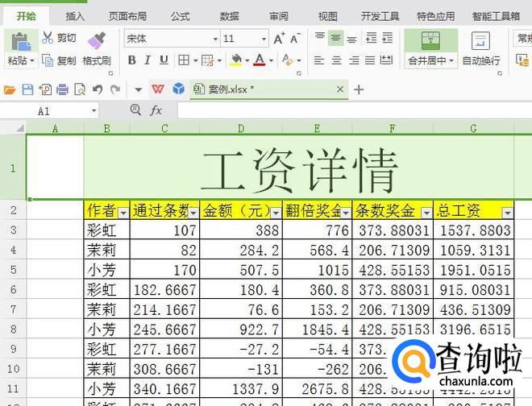Toggle italic formatting

click(148, 60)
